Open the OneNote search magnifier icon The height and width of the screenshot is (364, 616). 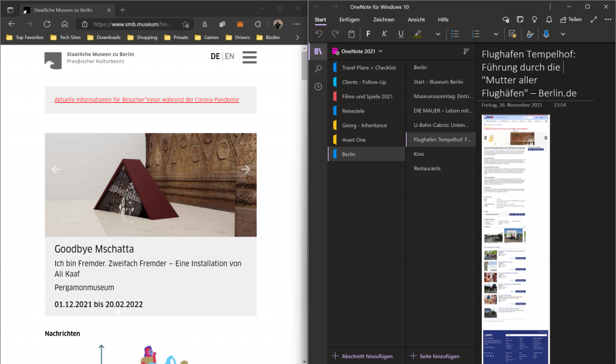pos(318,69)
